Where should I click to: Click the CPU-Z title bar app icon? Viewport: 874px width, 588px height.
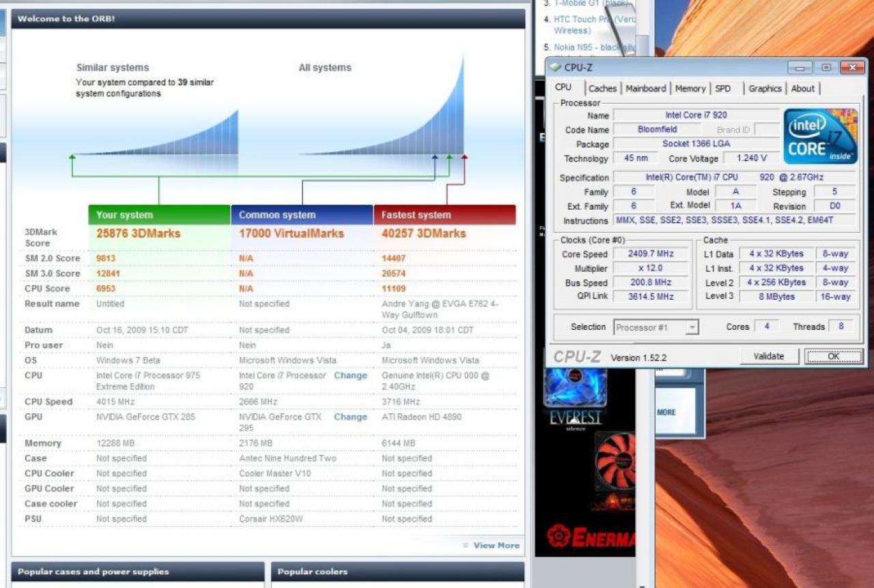pos(555,67)
